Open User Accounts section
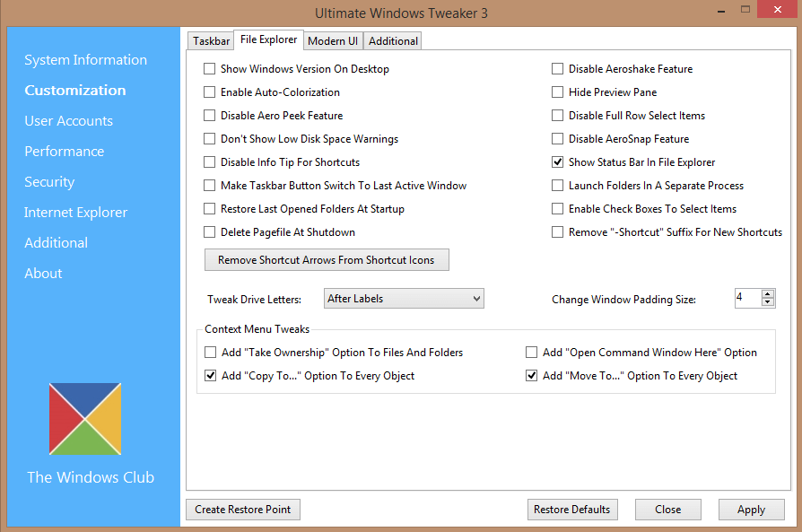The image size is (802, 532). 68,121
